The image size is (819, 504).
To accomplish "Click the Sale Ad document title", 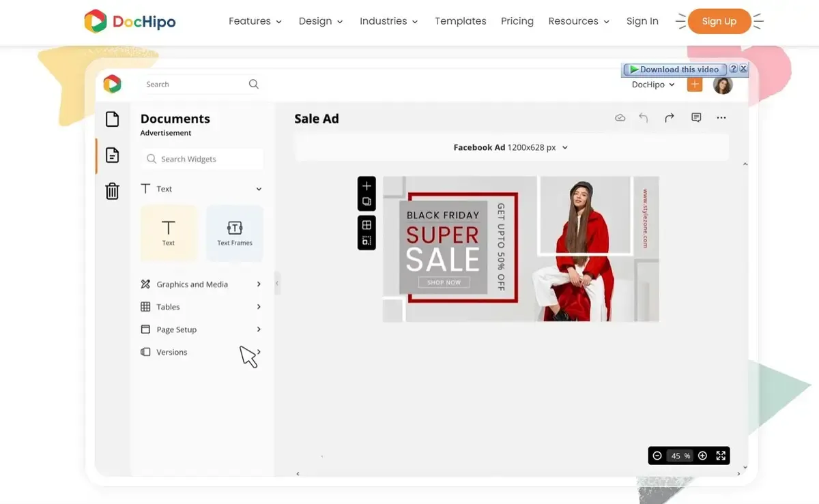I will pyautogui.click(x=317, y=119).
